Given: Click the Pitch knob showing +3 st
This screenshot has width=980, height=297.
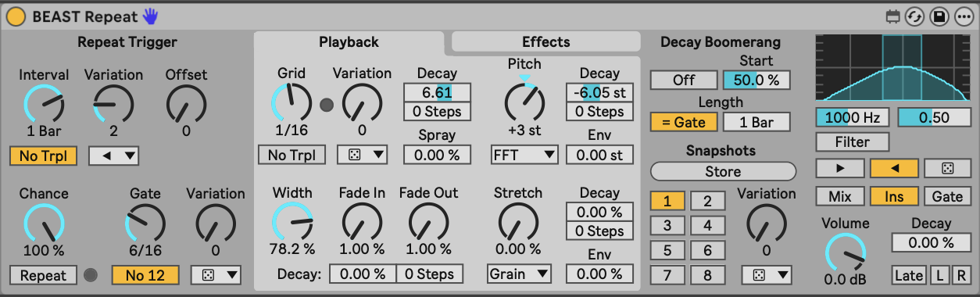Looking at the screenshot, I should [524, 102].
